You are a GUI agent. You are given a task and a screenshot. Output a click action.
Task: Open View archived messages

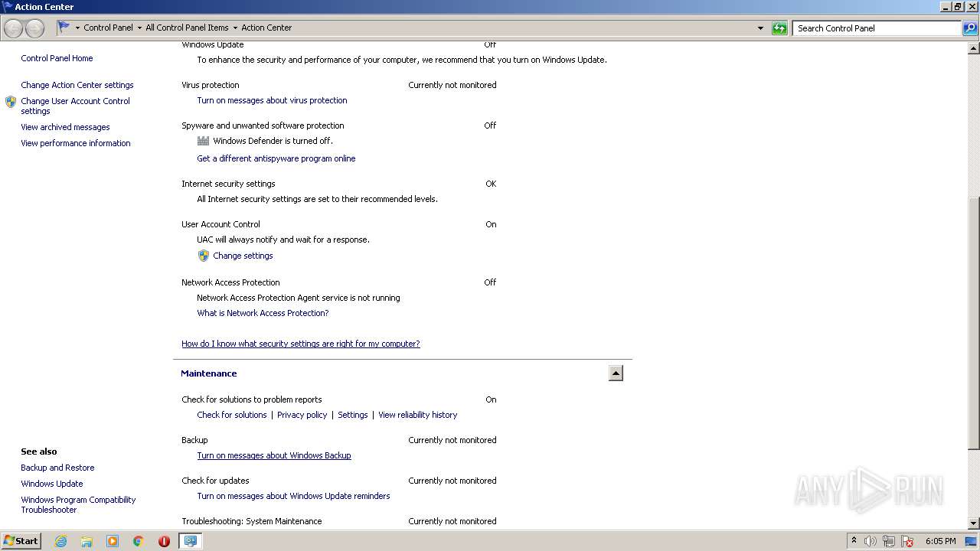click(x=65, y=127)
